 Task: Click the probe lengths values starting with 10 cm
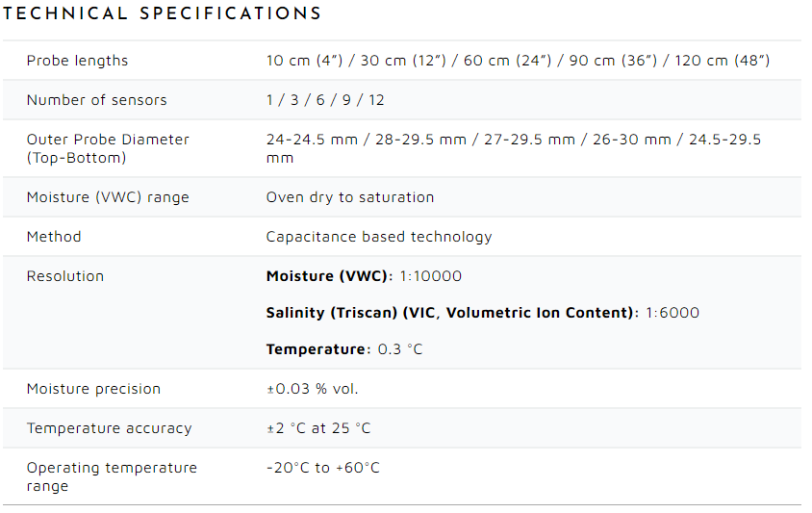pyautogui.click(x=518, y=61)
